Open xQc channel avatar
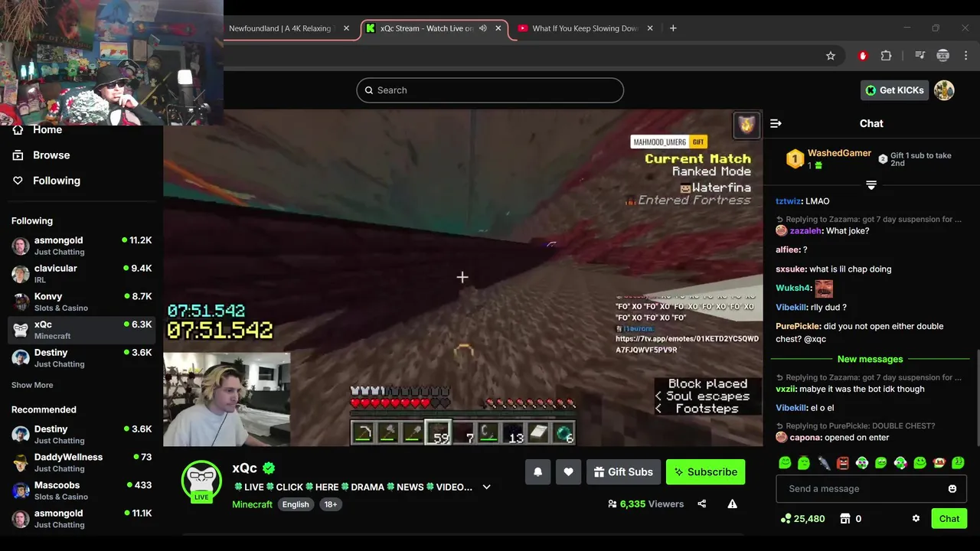980x551 pixels. coord(201,481)
